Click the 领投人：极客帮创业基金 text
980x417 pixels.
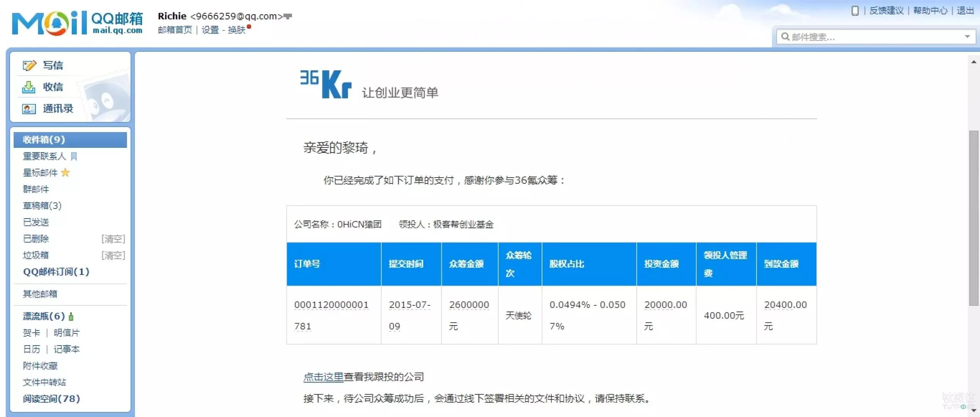446,225
